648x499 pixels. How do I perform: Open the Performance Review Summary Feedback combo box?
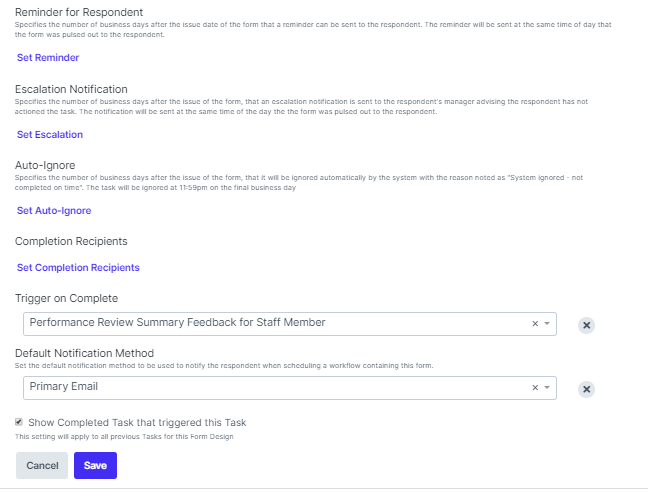(270, 323)
